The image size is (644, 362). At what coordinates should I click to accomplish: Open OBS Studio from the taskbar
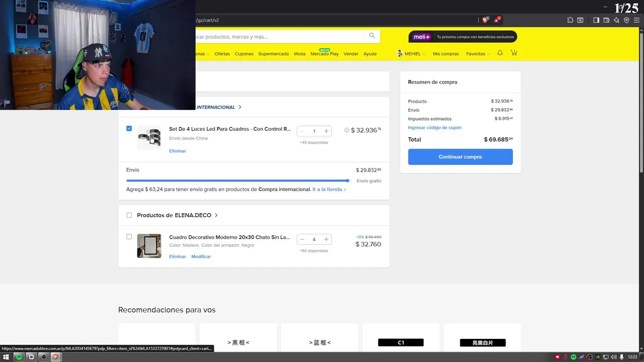point(43,357)
